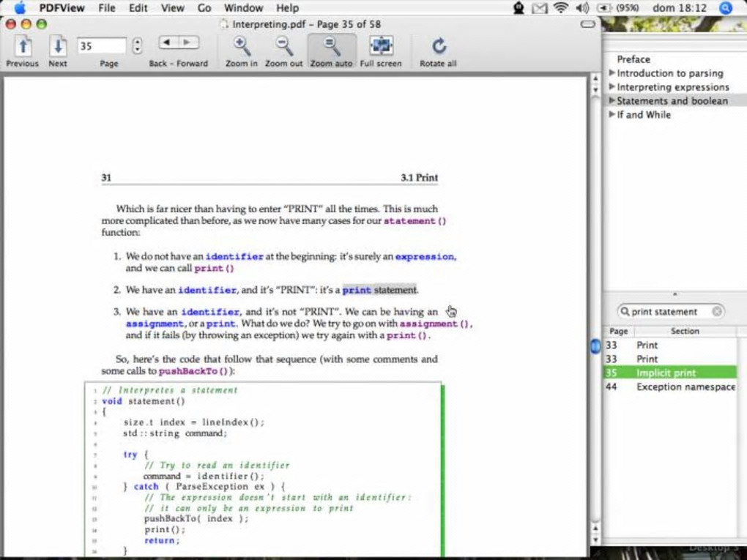
Task: Click the Zoom out magnifier
Action: click(x=283, y=47)
